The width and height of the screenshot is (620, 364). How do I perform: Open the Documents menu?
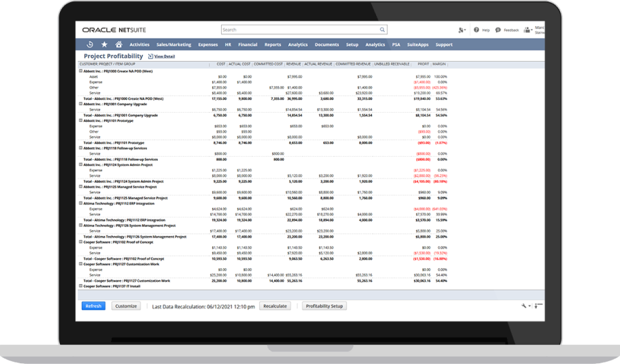pyautogui.click(x=327, y=45)
